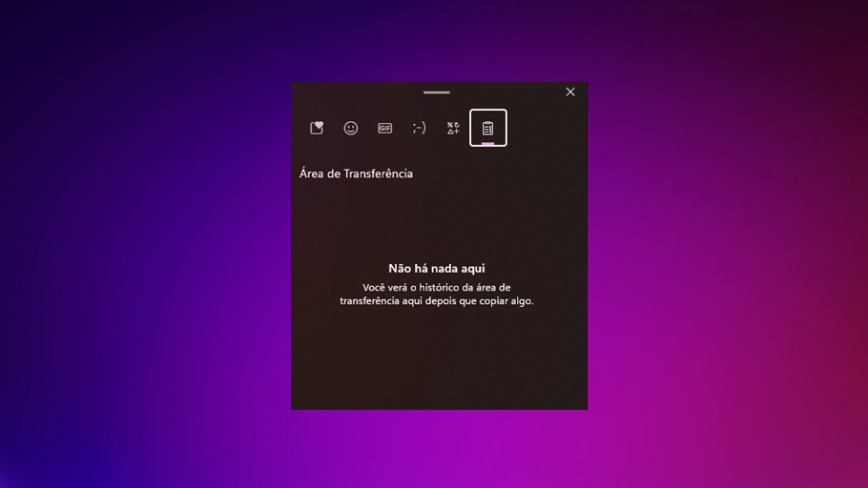This screenshot has width=868, height=488.
Task: Close the emoji panel with X
Action: 570,92
